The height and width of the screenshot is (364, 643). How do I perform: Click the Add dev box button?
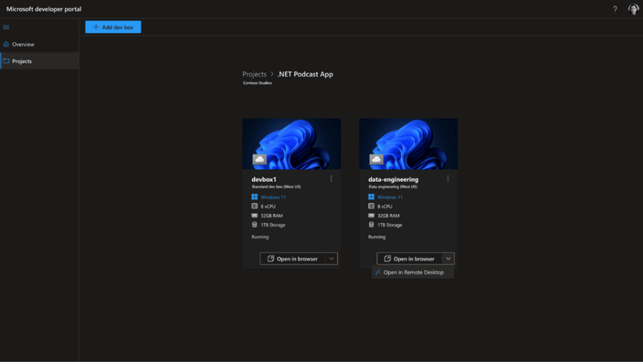pos(113,27)
